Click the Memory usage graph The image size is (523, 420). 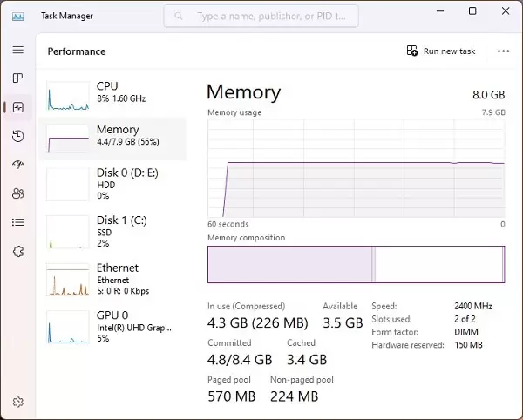[356, 168]
